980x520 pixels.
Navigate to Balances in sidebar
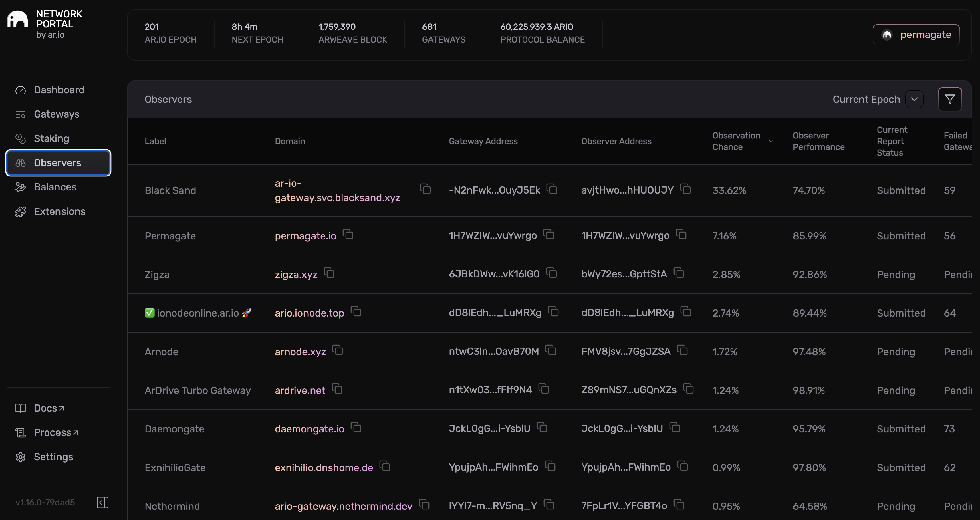55,187
